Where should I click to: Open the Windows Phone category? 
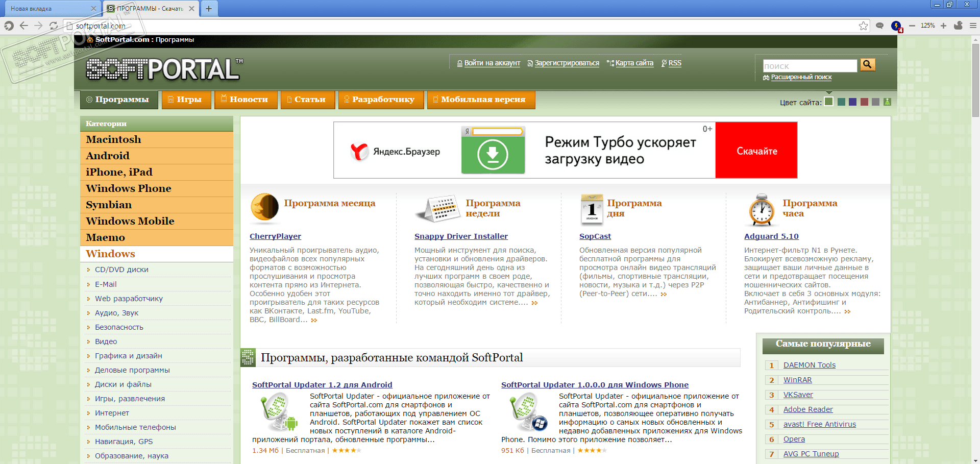[x=157, y=188]
